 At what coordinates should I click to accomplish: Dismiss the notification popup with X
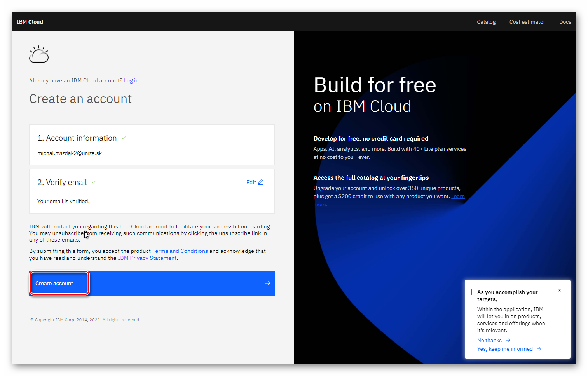click(559, 290)
